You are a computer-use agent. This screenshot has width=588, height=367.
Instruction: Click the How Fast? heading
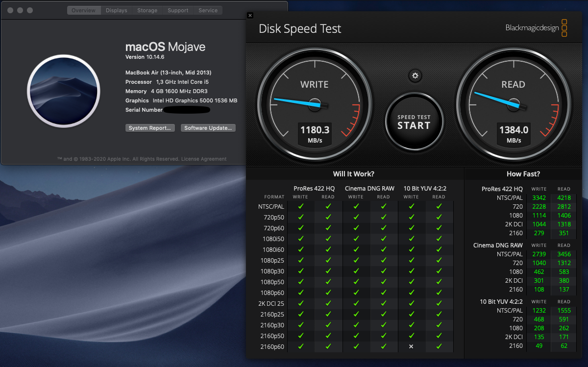[523, 174]
